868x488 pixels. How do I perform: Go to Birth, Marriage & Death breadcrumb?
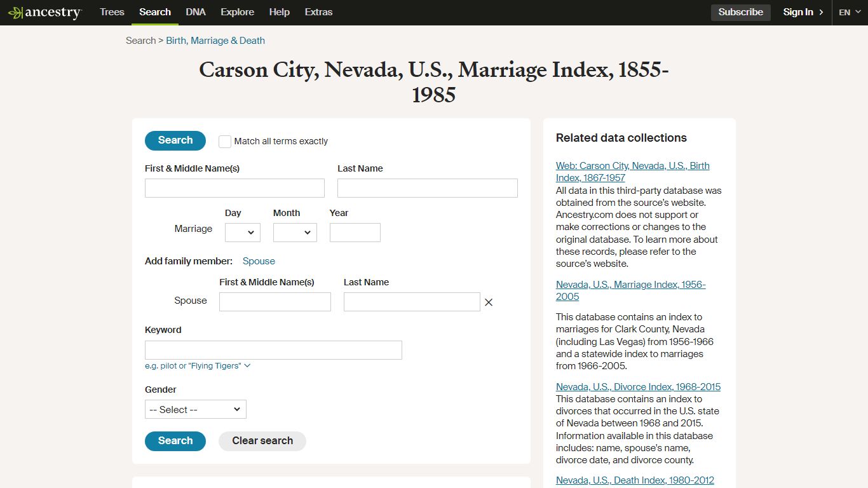(215, 41)
